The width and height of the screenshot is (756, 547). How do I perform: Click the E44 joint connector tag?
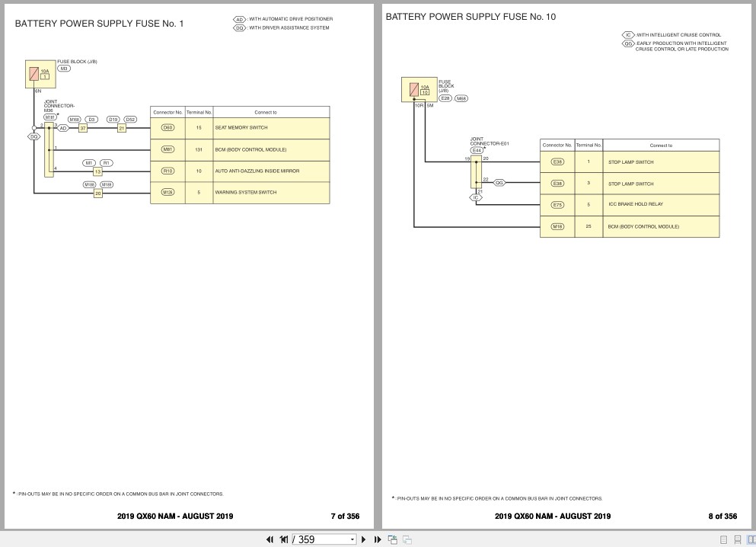[477, 151]
